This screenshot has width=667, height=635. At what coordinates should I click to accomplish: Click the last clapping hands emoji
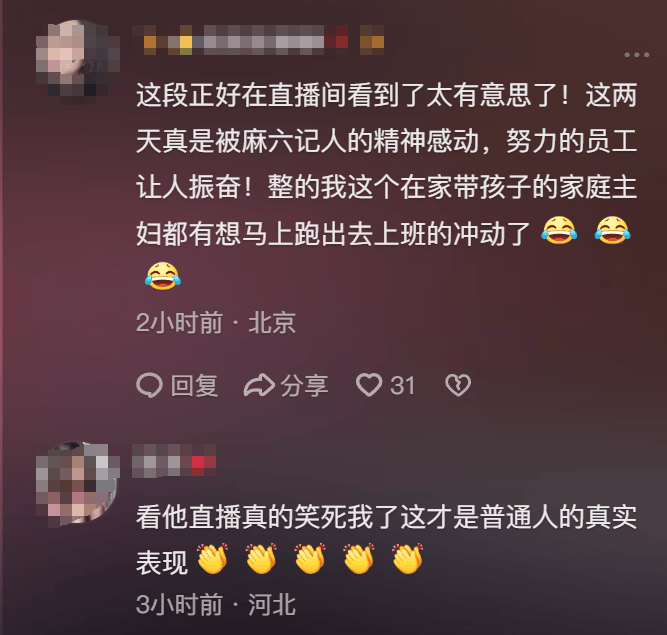(408, 558)
